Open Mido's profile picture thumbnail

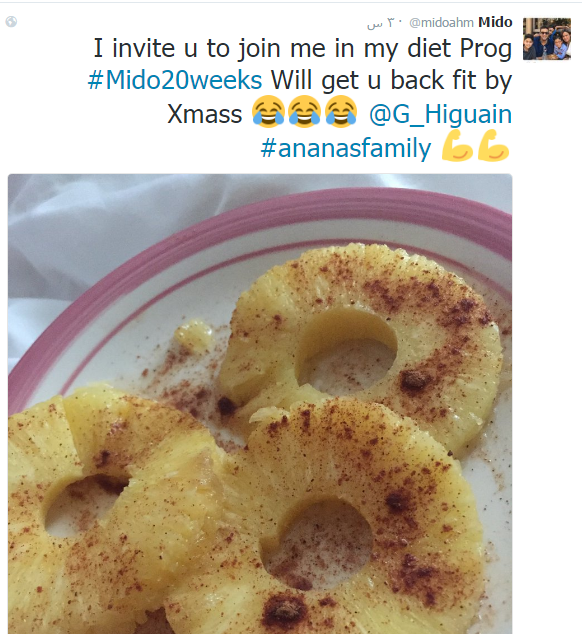click(546, 39)
